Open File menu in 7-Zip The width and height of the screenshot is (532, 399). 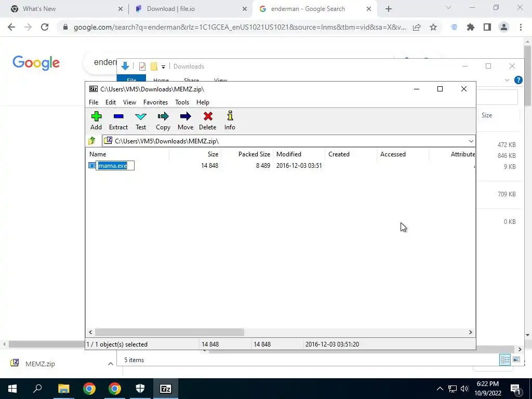(94, 102)
